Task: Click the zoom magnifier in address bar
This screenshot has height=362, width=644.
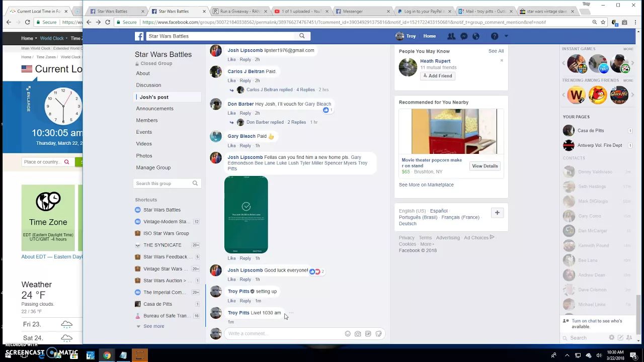Action: 595,22
